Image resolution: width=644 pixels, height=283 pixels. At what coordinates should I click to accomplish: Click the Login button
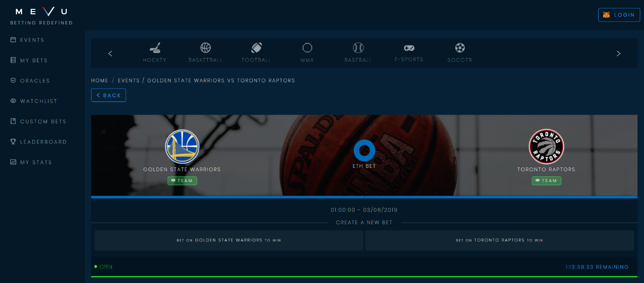(619, 15)
